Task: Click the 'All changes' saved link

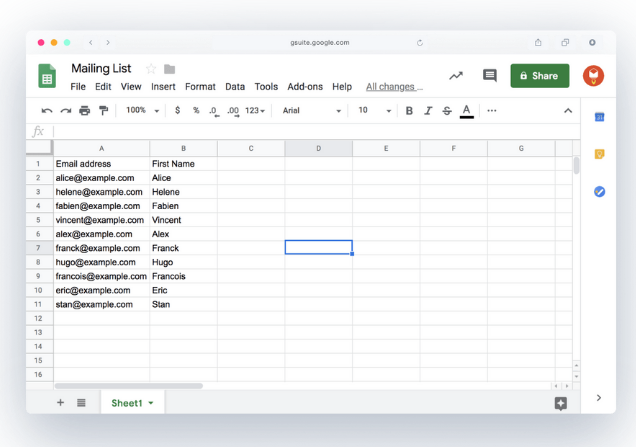Action: (394, 87)
